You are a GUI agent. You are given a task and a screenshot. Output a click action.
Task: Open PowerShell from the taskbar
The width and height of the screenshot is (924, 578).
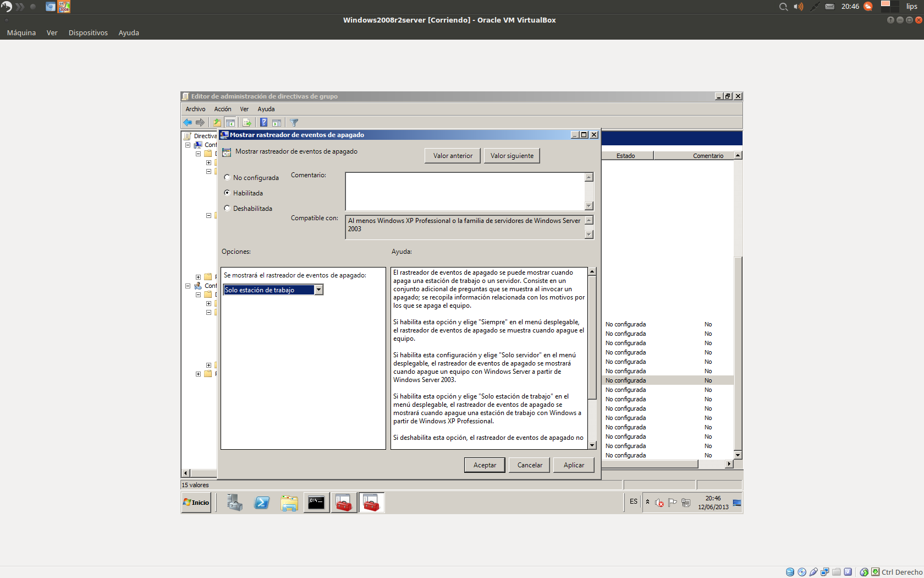tap(262, 503)
